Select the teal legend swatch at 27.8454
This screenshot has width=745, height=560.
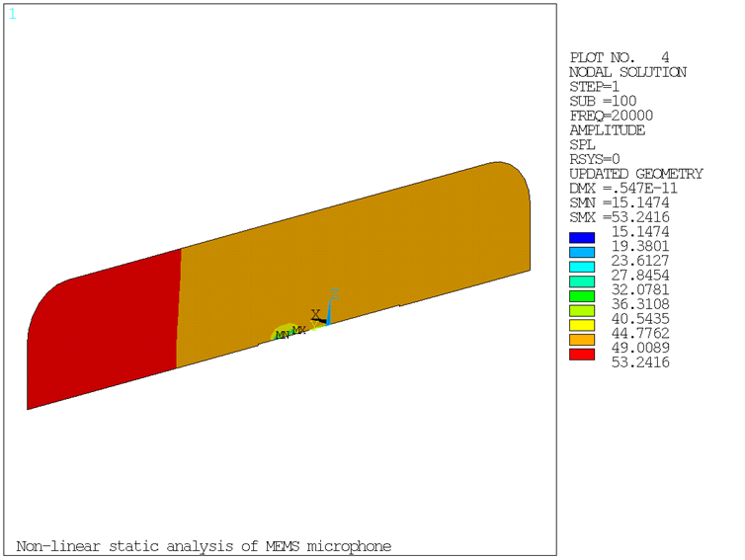(x=582, y=281)
